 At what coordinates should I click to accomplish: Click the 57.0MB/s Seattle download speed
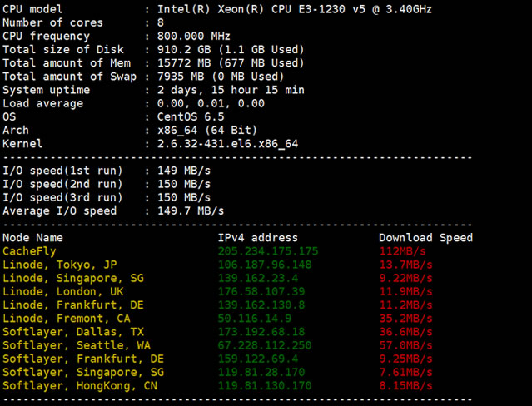pyautogui.click(x=405, y=345)
